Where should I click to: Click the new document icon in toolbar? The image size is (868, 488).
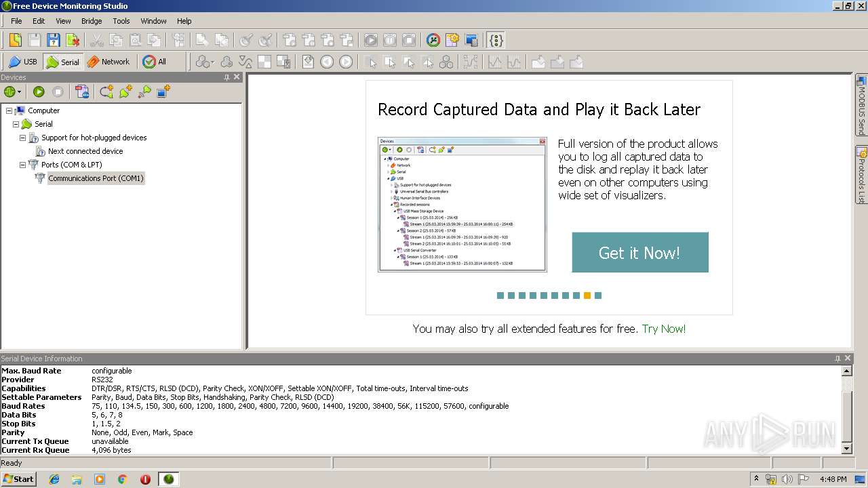(15, 40)
